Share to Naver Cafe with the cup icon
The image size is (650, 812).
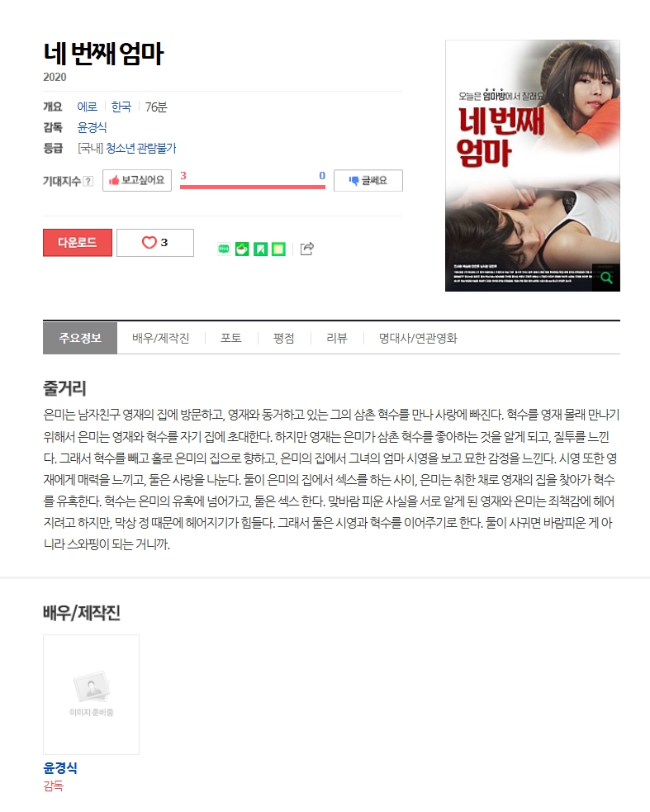tap(242, 249)
